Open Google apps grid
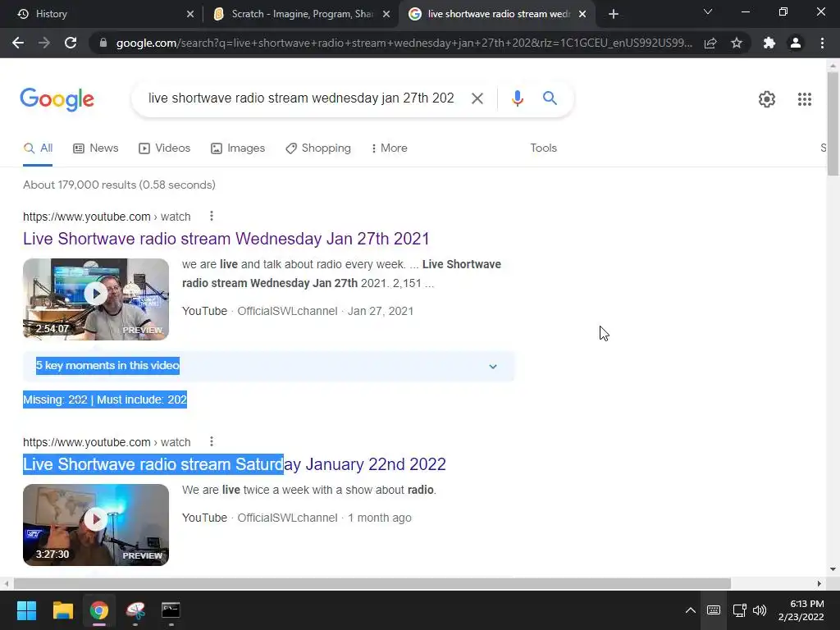This screenshot has width=840, height=630. click(804, 99)
